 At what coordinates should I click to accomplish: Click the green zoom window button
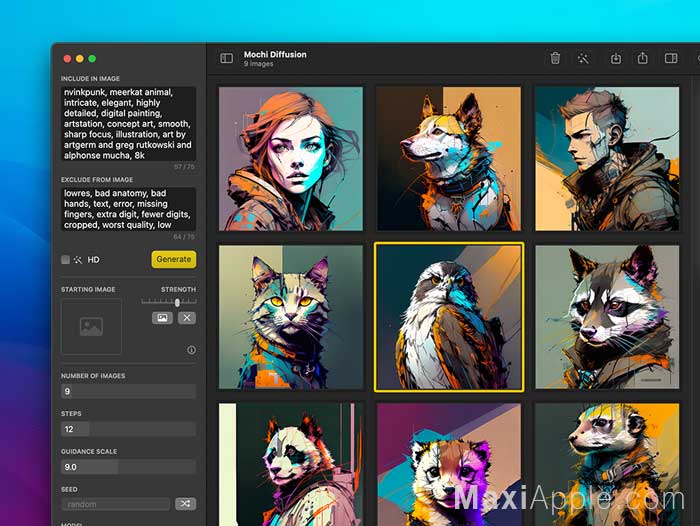(92, 58)
